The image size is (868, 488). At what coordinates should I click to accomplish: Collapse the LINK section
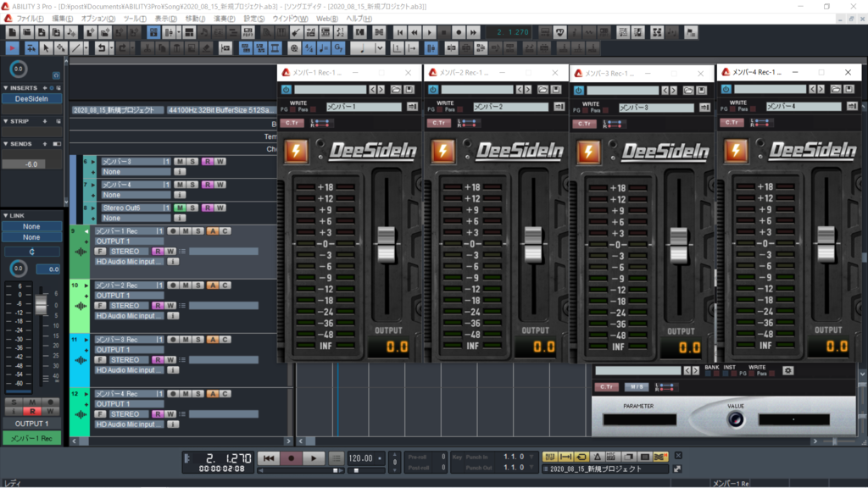pyautogui.click(x=6, y=216)
